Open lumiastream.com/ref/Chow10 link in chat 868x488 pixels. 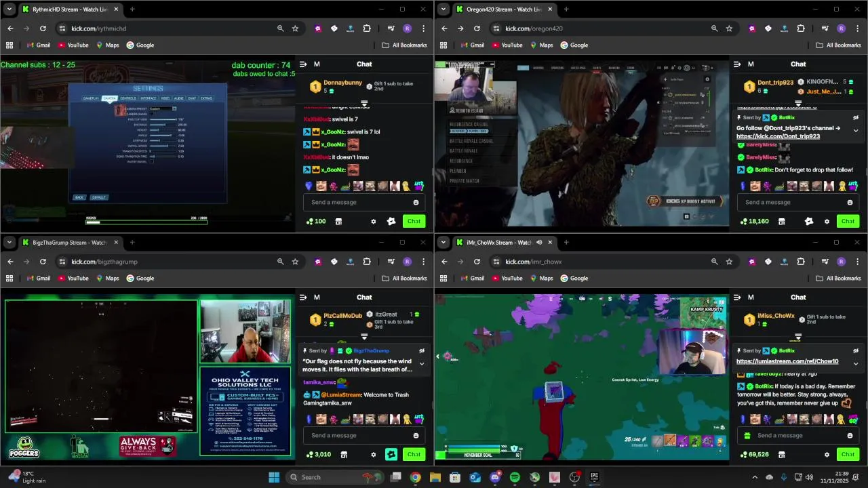pyautogui.click(x=787, y=361)
